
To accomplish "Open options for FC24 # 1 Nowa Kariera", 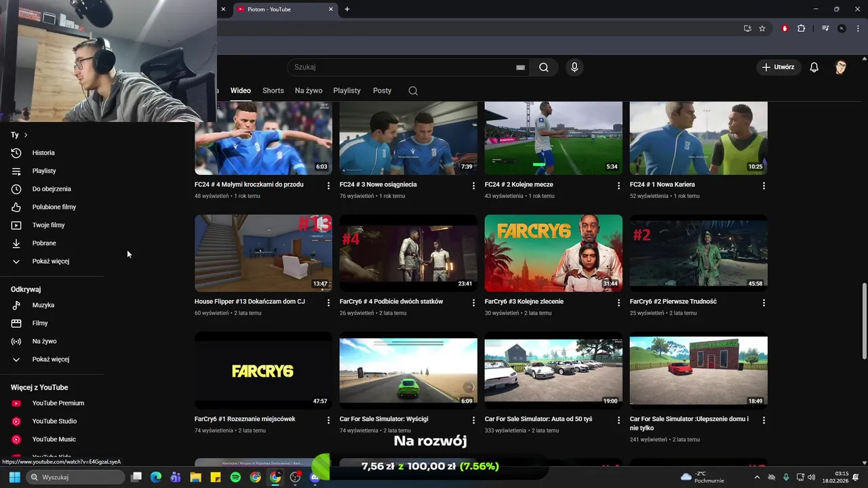I will point(764,186).
